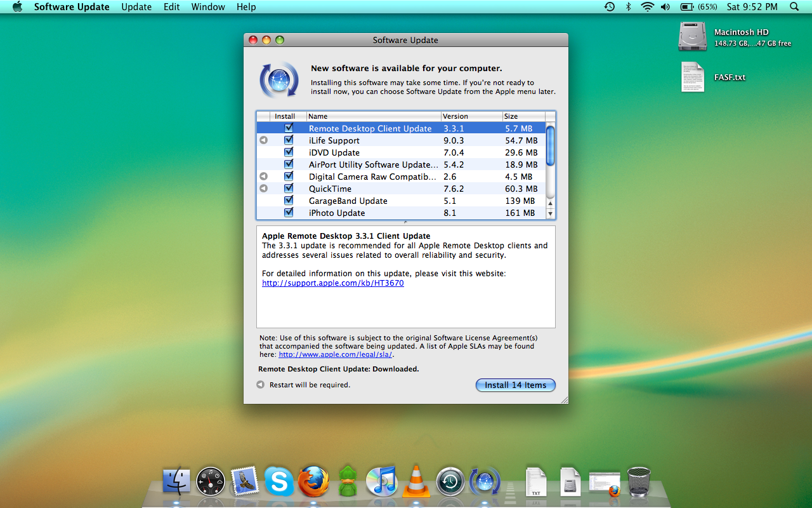Launch Dashboard from the Dock

pyautogui.click(x=211, y=481)
